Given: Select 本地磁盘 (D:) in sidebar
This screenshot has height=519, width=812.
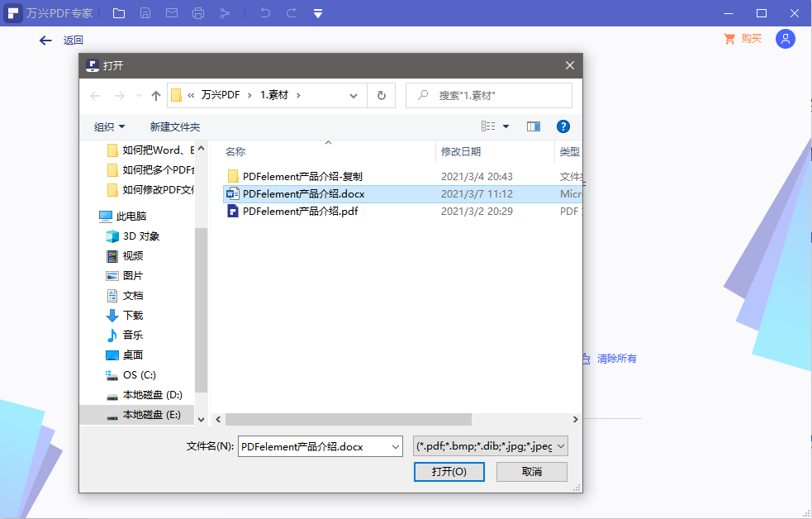Looking at the screenshot, I should tap(152, 395).
